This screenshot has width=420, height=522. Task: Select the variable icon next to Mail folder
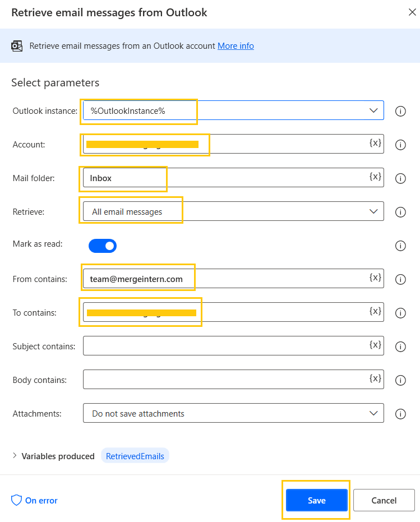[375, 178]
